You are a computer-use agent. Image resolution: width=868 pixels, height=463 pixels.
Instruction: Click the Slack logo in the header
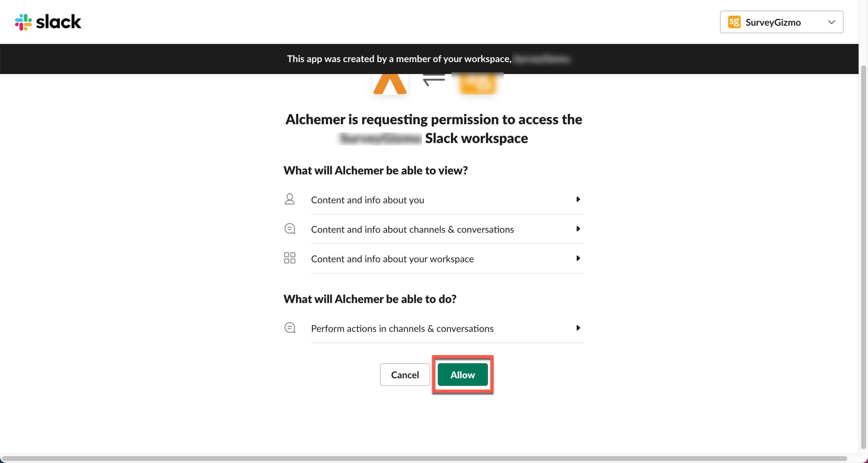48,22
